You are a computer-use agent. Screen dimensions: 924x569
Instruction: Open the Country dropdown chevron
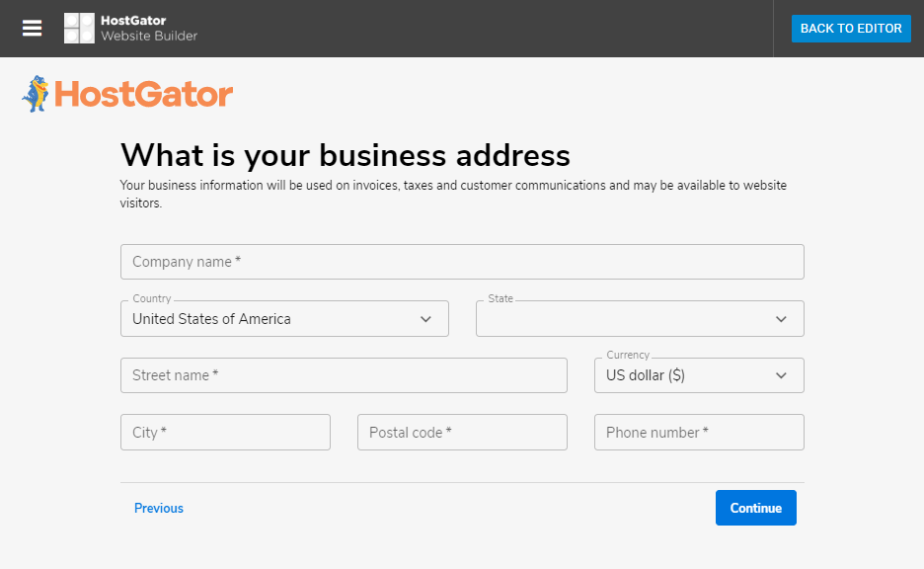424,318
